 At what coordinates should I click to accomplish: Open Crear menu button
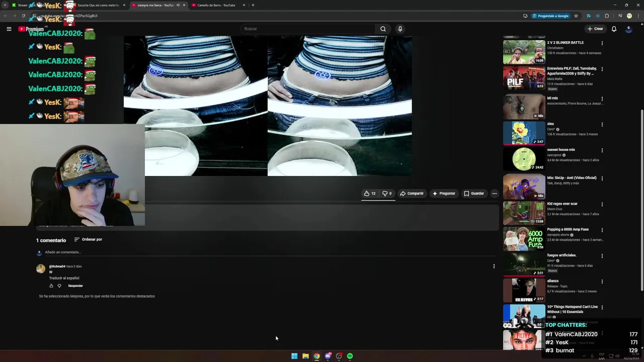click(x=595, y=29)
